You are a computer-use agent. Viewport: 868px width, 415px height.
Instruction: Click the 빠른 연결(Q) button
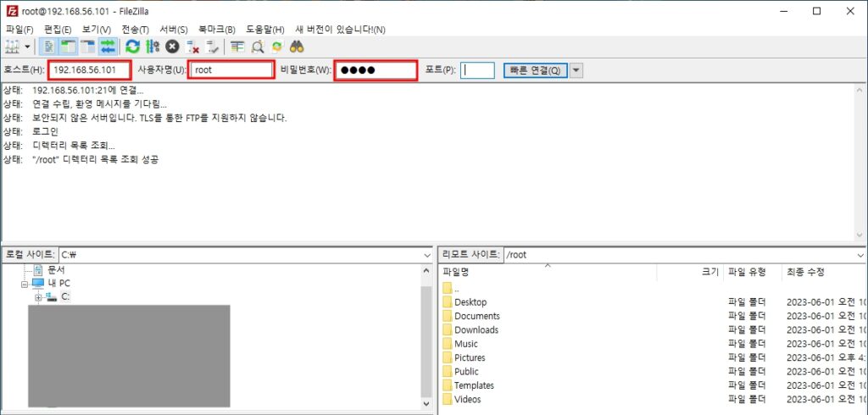pos(536,70)
